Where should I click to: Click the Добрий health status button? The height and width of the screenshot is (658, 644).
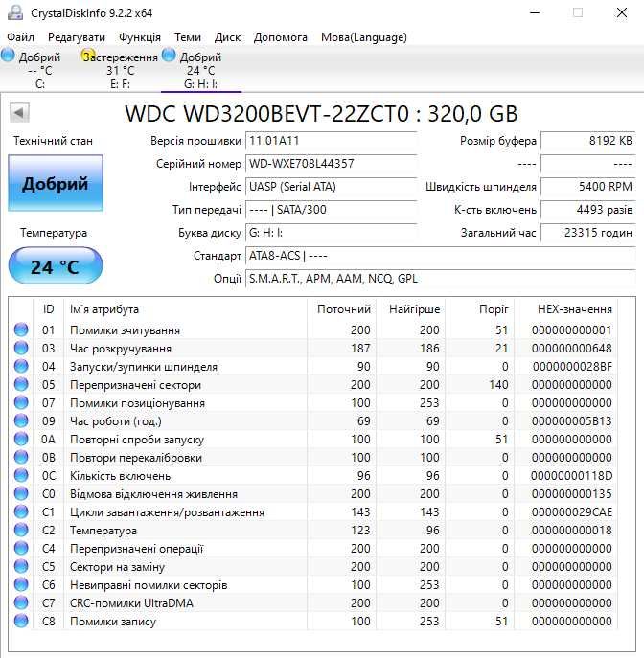coord(56,183)
